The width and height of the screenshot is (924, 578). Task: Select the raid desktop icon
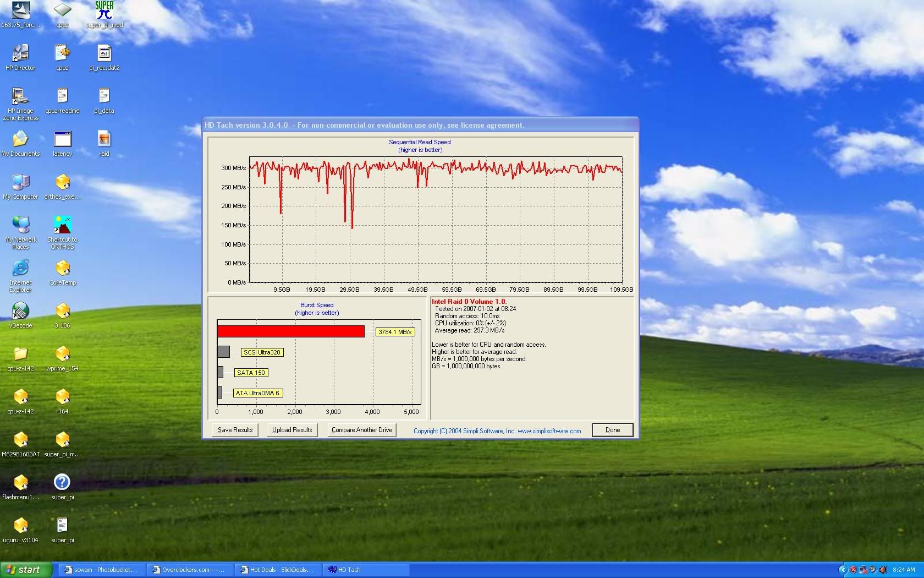pos(104,143)
